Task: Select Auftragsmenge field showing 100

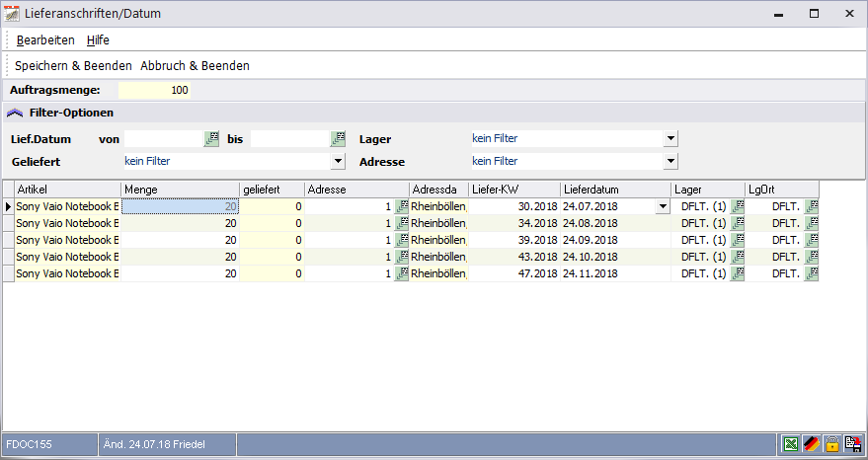Action: 154,90
